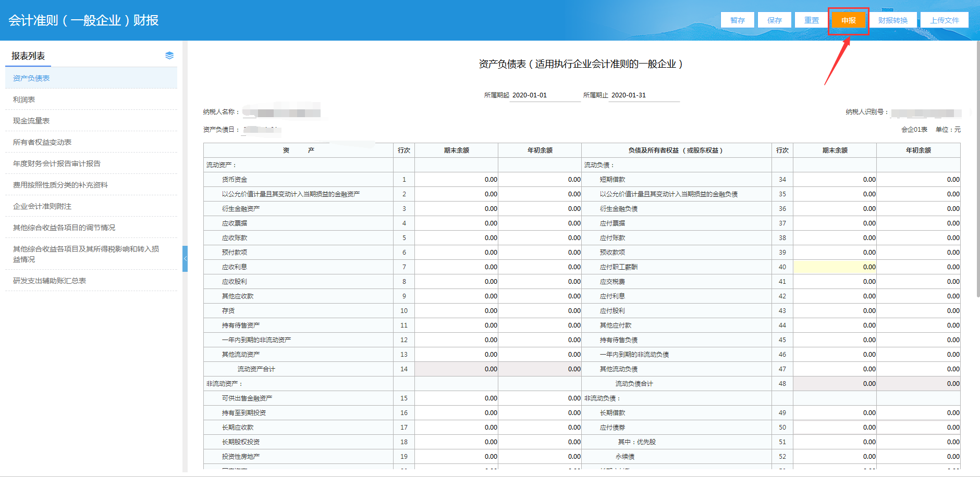Image resolution: width=980 pixels, height=477 pixels.
Task: Open 财报转换 from the top bar
Action: click(892, 20)
